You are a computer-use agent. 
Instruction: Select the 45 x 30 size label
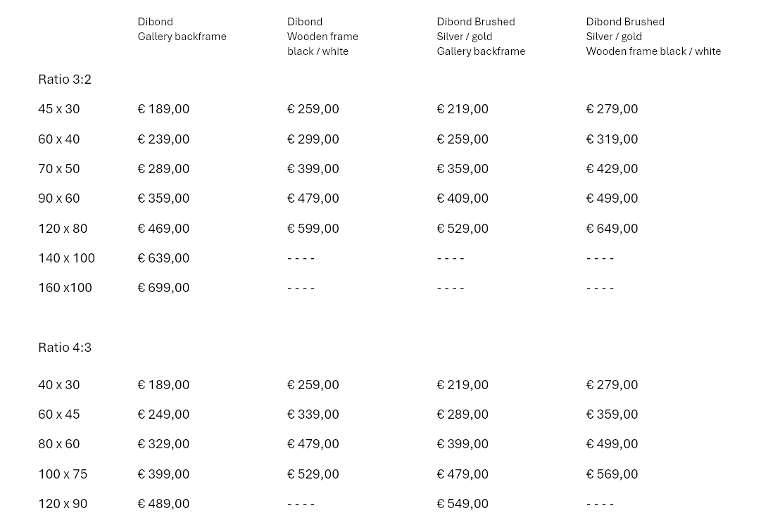tap(59, 109)
